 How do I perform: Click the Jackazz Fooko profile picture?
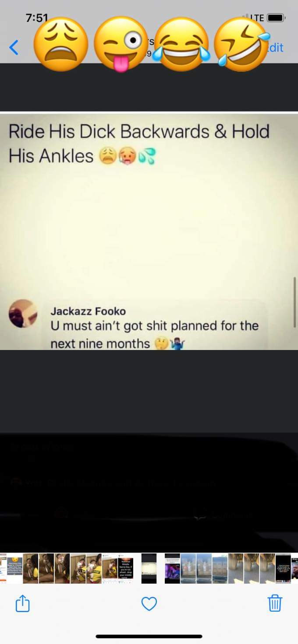coord(23,314)
